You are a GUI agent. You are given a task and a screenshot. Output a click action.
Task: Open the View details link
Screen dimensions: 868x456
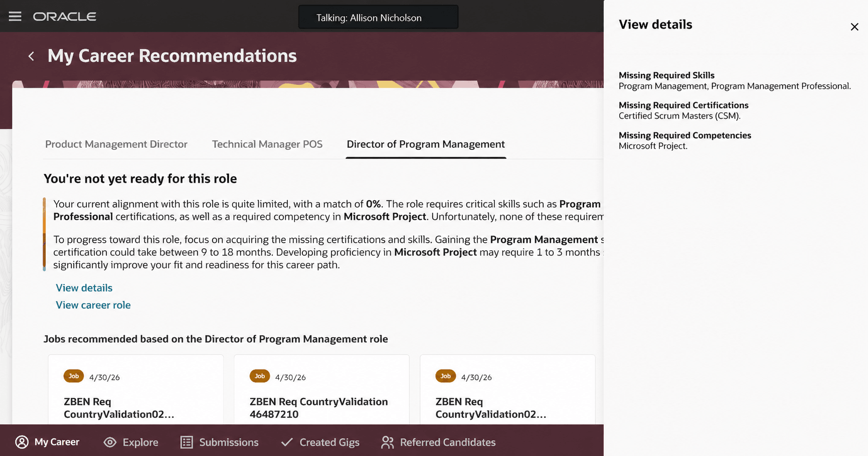pos(84,288)
